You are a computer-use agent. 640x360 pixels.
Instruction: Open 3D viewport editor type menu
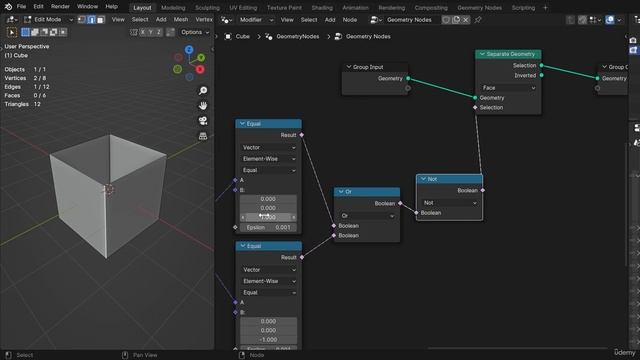click(11, 20)
